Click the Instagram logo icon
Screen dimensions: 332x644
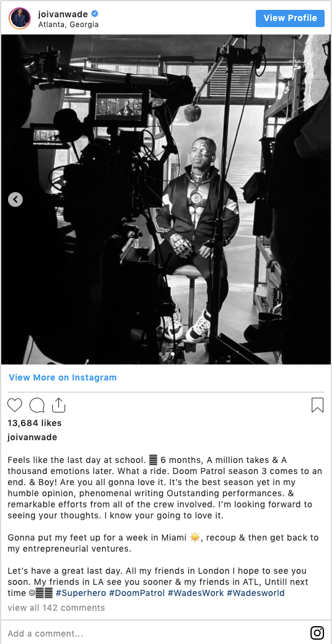[317, 633]
